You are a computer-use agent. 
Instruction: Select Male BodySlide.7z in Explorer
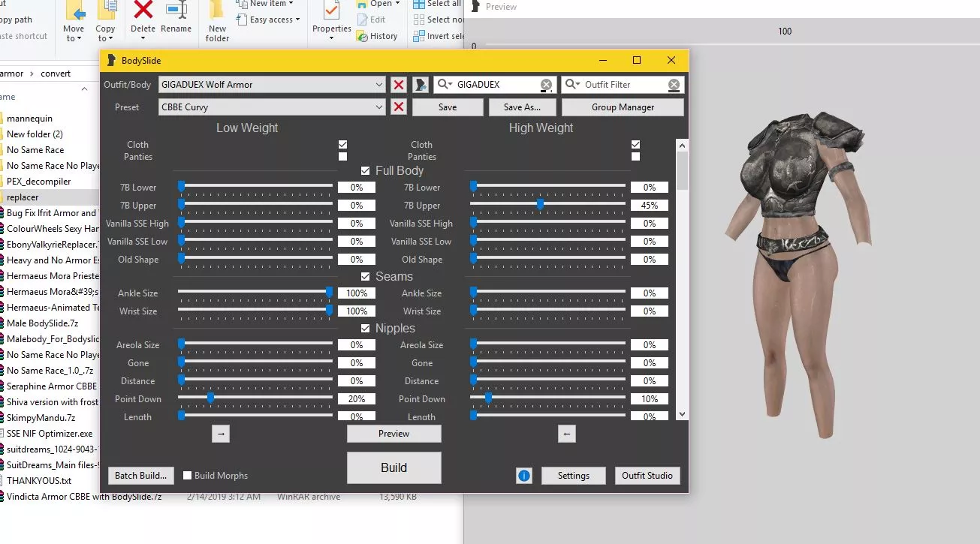(41, 323)
